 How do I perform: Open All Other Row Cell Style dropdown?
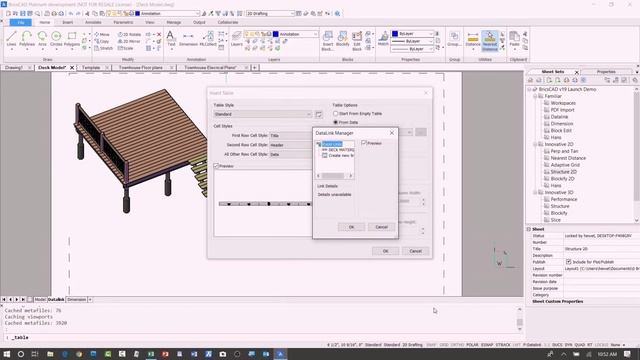pos(291,154)
